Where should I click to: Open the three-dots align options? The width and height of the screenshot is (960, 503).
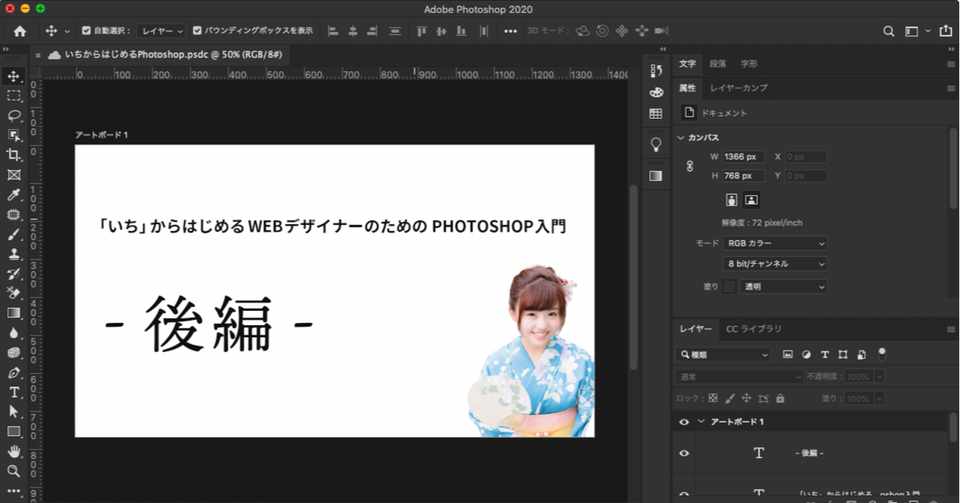pyautogui.click(x=511, y=31)
